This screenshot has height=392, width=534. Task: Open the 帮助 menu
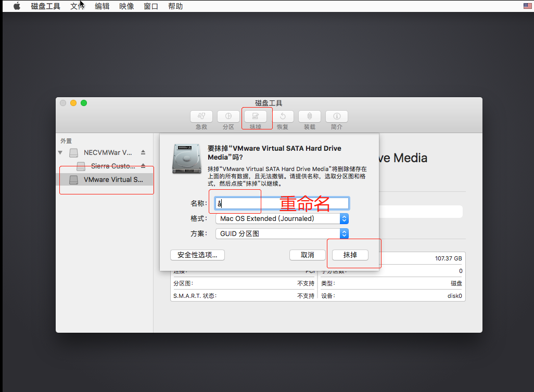(x=175, y=6)
